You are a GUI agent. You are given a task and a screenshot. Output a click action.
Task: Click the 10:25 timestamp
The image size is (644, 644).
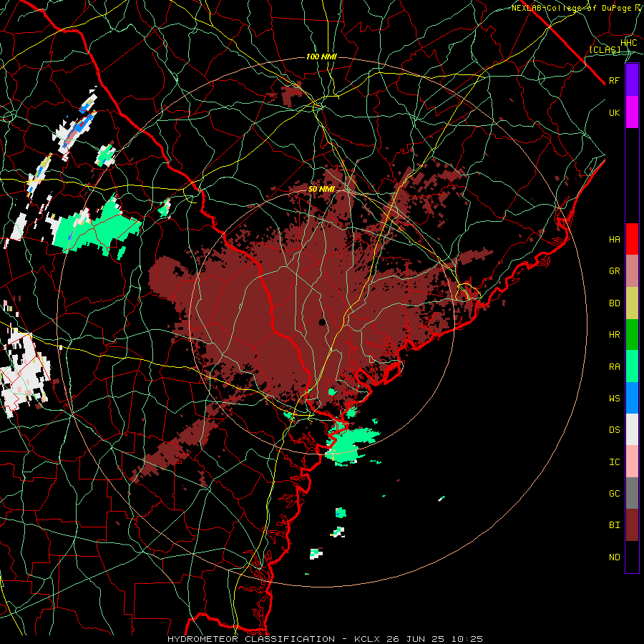(467, 639)
